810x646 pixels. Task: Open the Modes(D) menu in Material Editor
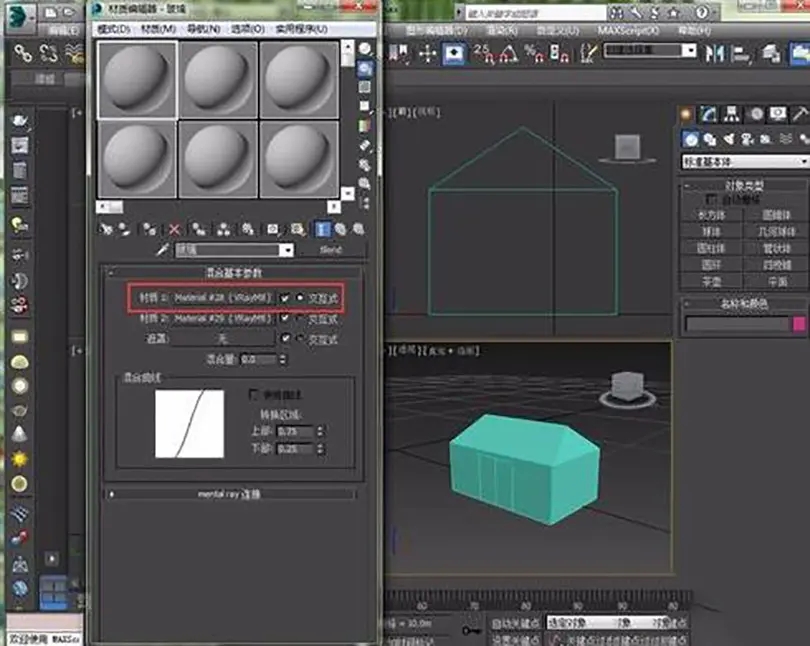(114, 29)
